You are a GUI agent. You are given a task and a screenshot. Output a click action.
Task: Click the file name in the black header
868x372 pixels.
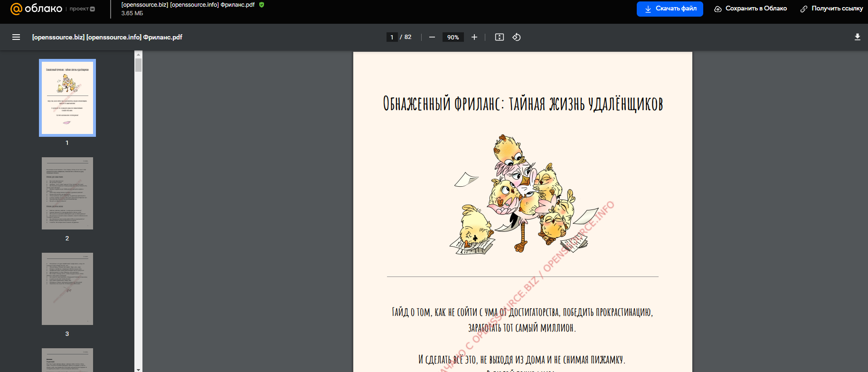pos(188,5)
